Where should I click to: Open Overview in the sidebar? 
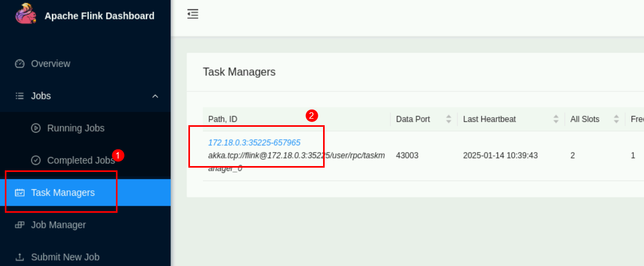click(x=85, y=63)
